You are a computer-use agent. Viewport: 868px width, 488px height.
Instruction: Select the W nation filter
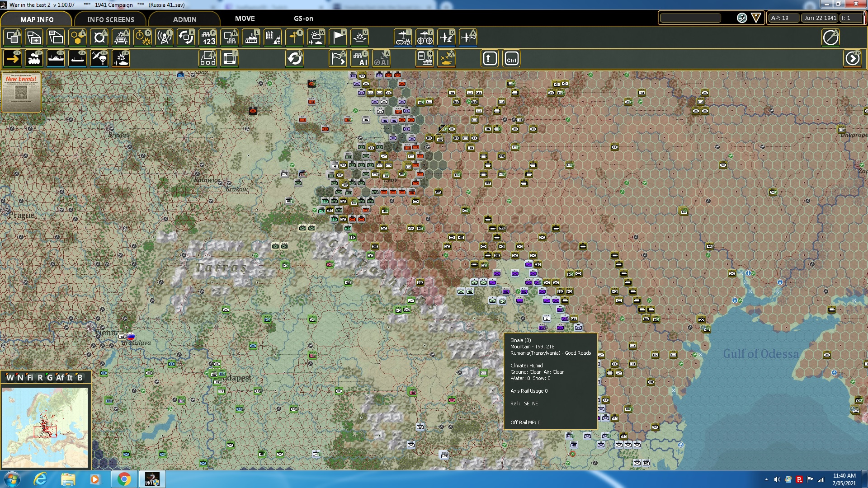pos(10,377)
